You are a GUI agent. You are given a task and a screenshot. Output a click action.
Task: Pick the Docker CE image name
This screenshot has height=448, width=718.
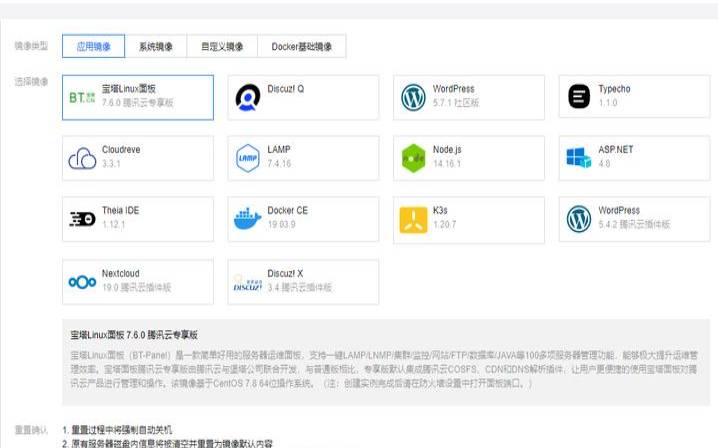(x=288, y=210)
